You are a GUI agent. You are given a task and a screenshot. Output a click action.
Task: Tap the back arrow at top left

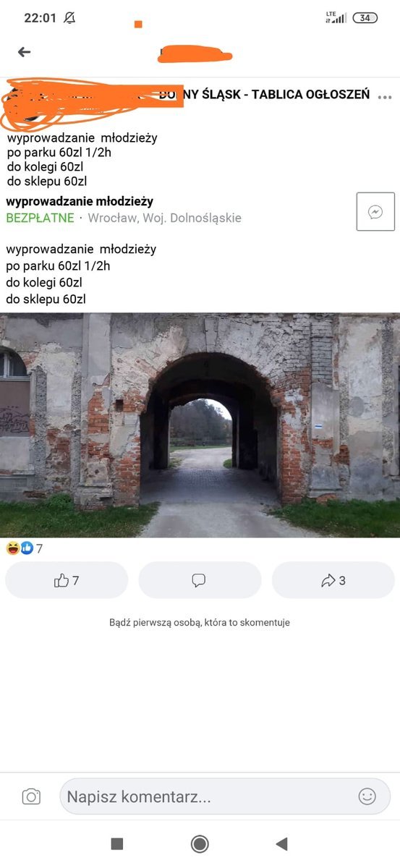tap(25, 52)
